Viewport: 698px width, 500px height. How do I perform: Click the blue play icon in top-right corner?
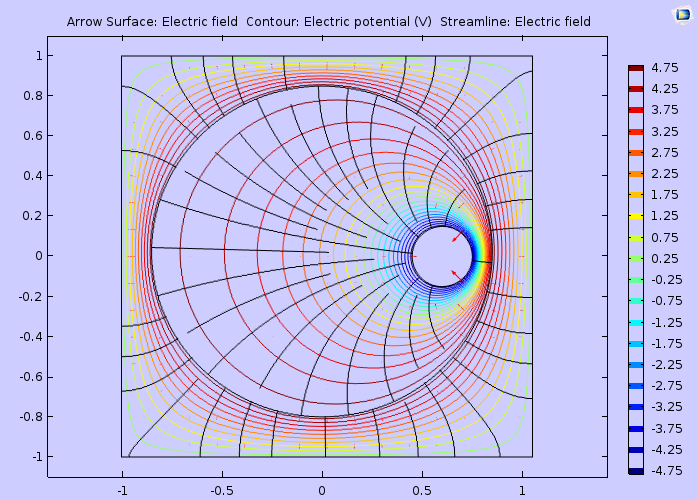pos(681,13)
